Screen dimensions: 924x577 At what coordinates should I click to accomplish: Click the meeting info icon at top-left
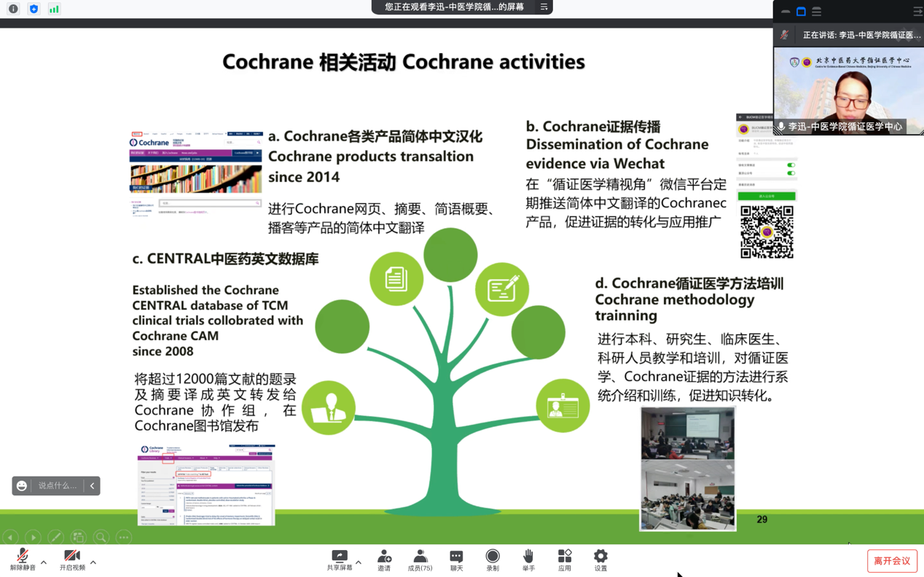coord(13,9)
